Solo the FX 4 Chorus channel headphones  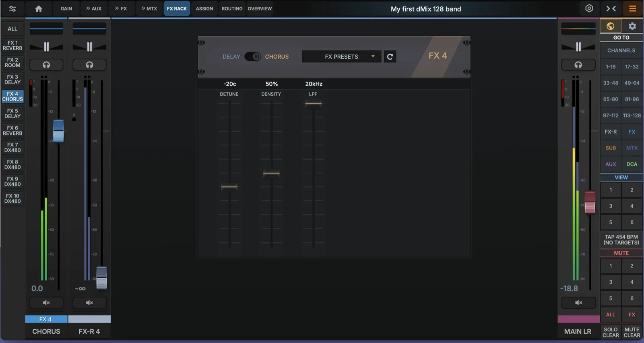pos(46,65)
